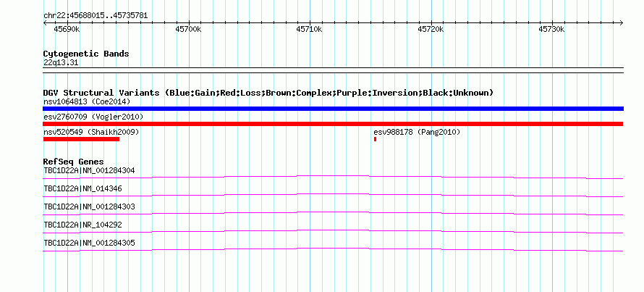Viewport: 644px width, 292px height.
Task: Click the magenta NM_001284303 gene line
Action: pyautogui.click(x=333, y=213)
